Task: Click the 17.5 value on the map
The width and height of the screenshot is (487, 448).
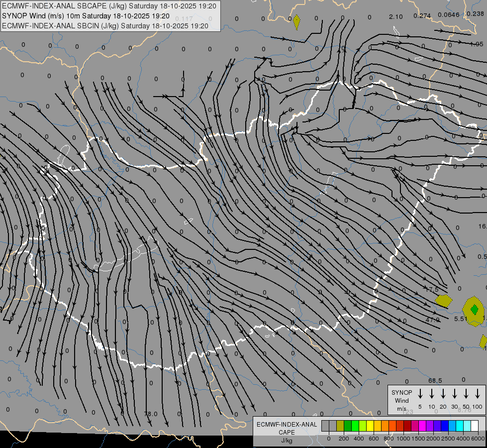Action: [x=432, y=289]
